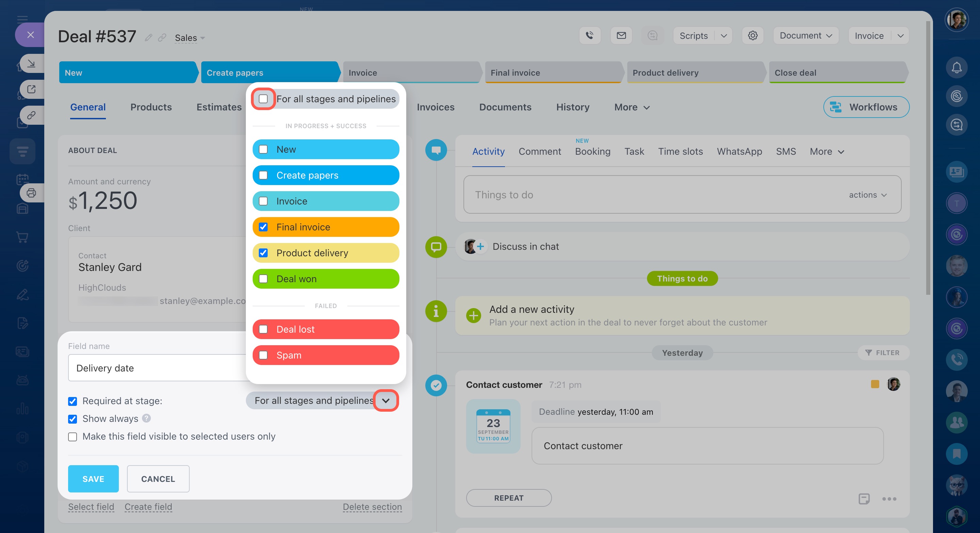Expand the Required at stage dropdown chevron
980x533 pixels.
tap(385, 400)
